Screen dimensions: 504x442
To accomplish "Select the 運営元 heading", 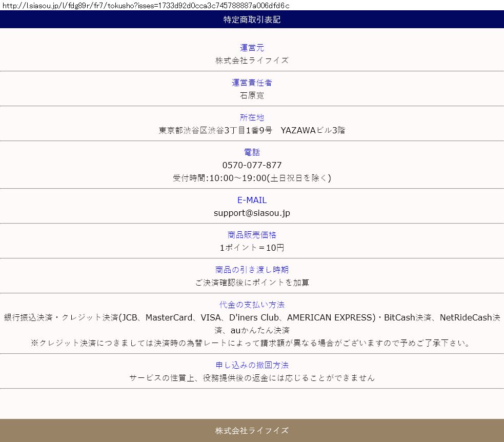I will pyautogui.click(x=252, y=48).
